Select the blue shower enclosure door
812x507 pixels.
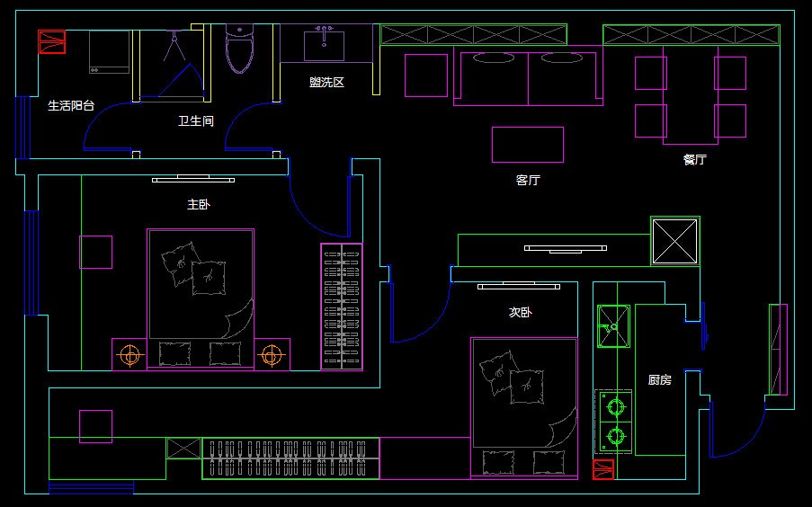[x=182, y=80]
